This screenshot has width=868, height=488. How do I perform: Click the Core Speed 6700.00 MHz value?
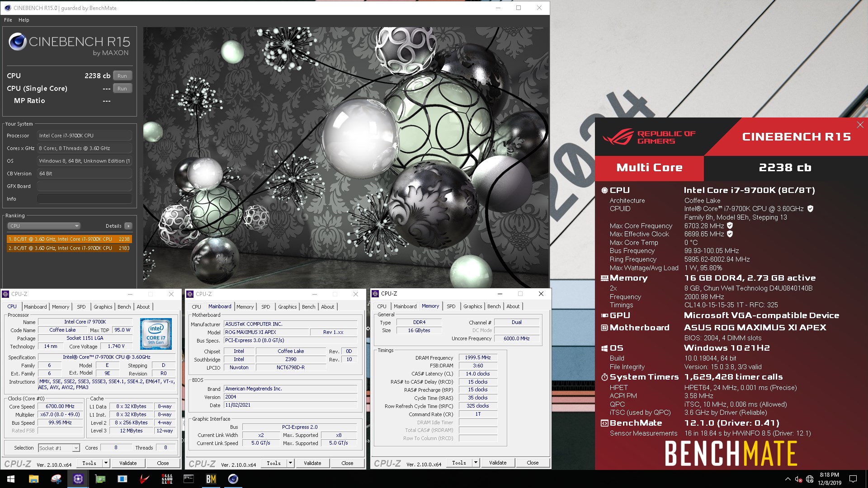tap(60, 406)
